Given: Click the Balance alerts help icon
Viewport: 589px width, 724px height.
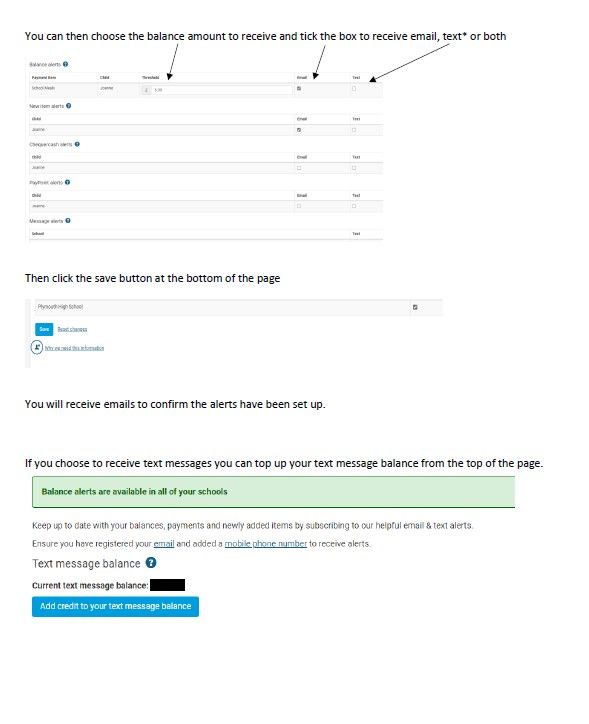Looking at the screenshot, I should tap(66, 64).
